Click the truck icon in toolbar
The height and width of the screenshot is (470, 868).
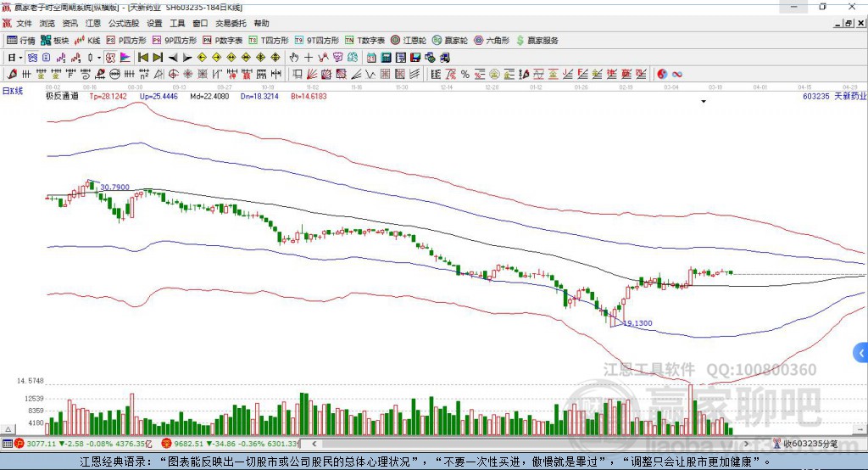pos(444,57)
